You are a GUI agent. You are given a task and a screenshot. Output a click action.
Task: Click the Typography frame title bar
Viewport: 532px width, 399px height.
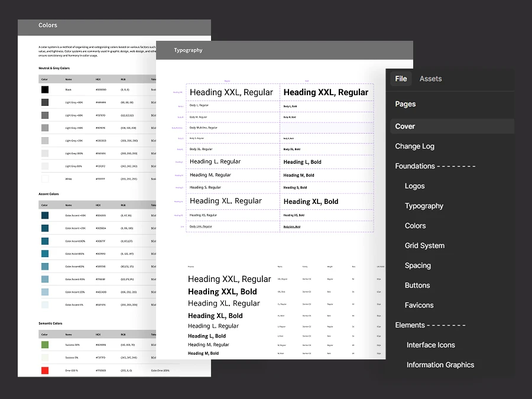[x=284, y=50]
